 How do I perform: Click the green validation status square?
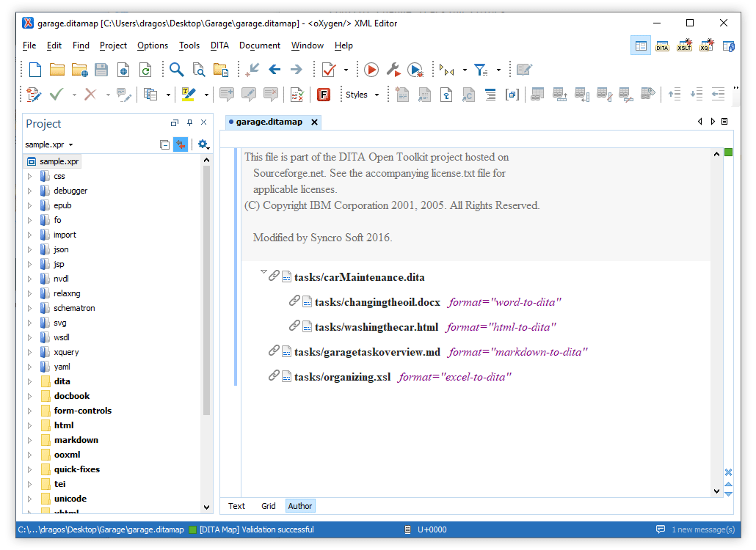click(729, 153)
